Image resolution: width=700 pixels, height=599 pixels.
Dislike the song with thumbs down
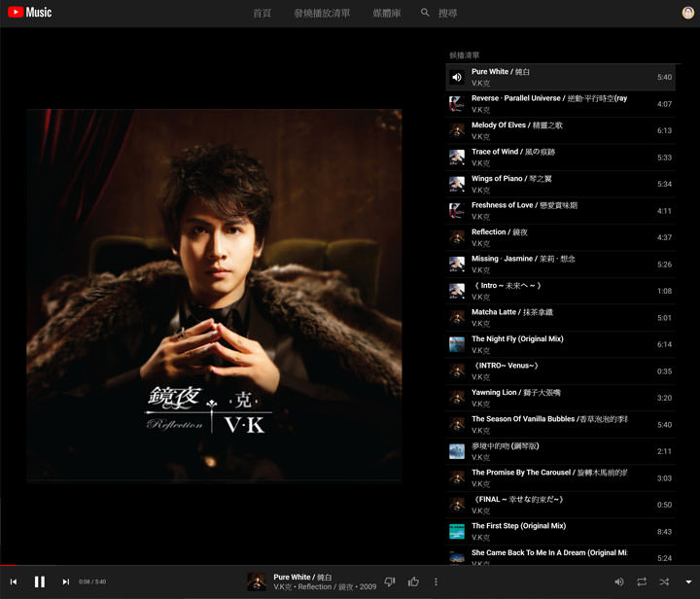390,581
